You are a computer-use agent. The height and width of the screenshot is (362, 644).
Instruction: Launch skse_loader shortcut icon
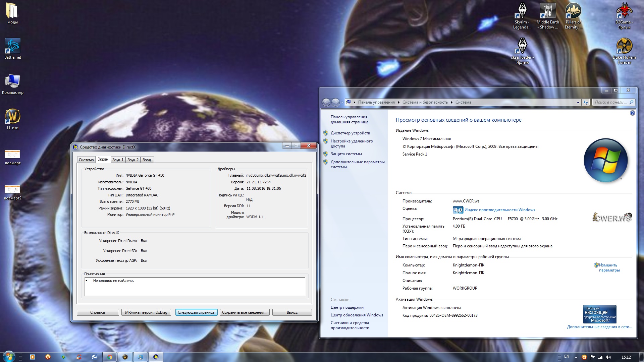522,51
